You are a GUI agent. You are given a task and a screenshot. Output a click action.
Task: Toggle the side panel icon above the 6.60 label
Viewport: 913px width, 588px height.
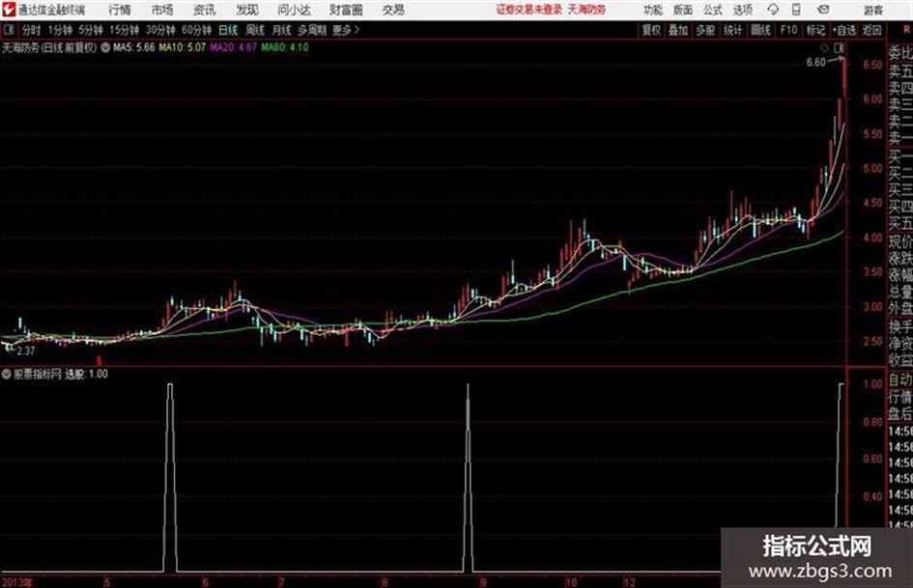point(839,47)
